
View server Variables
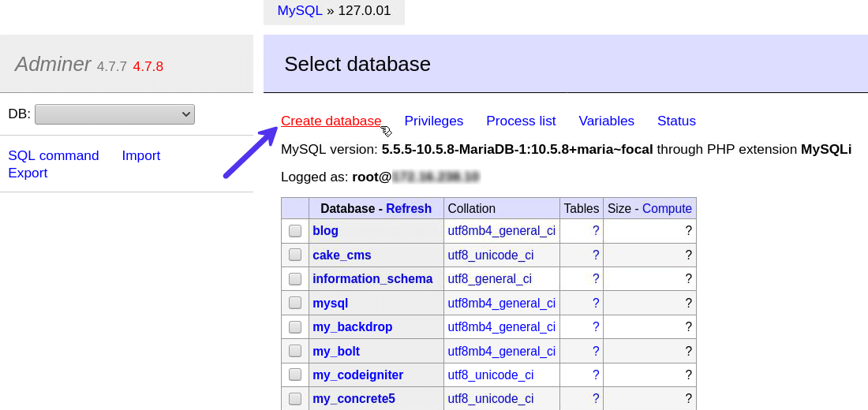(x=606, y=121)
